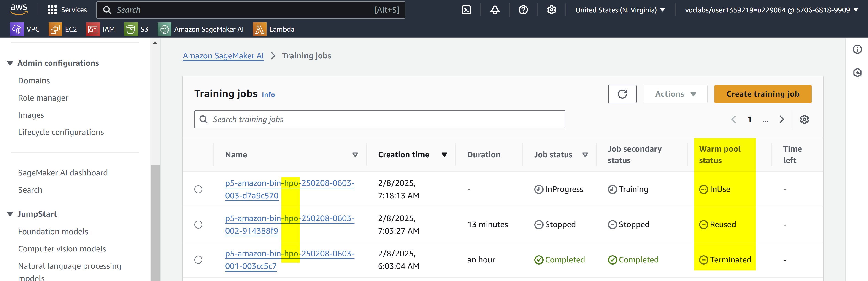Open the notifications bell
Viewport: 868px width, 281px height.
pyautogui.click(x=495, y=10)
